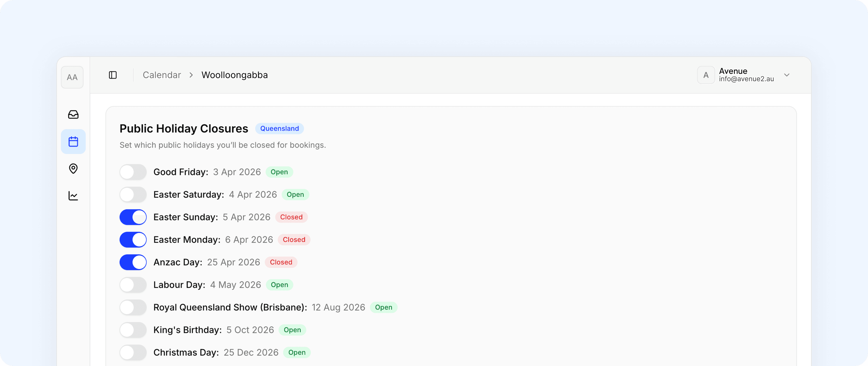The image size is (868, 366).
Task: Click the Open badge for Good Friday
Action: click(279, 172)
